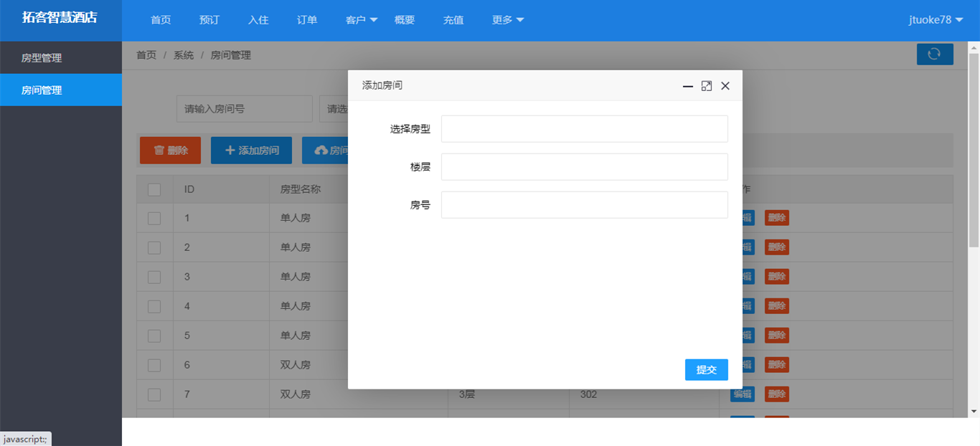This screenshot has height=446, width=980.
Task: Check the checkbox for row ID 1
Action: click(154, 218)
